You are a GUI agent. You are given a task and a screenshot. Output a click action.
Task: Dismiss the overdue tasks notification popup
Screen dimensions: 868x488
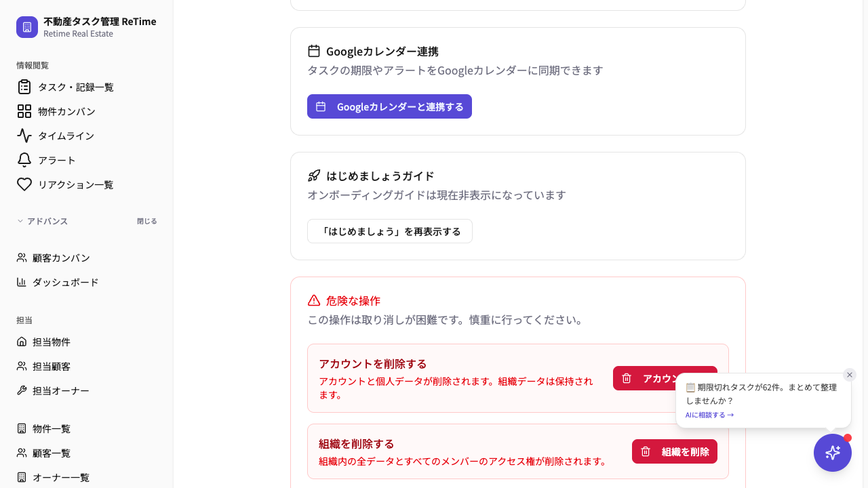click(850, 375)
